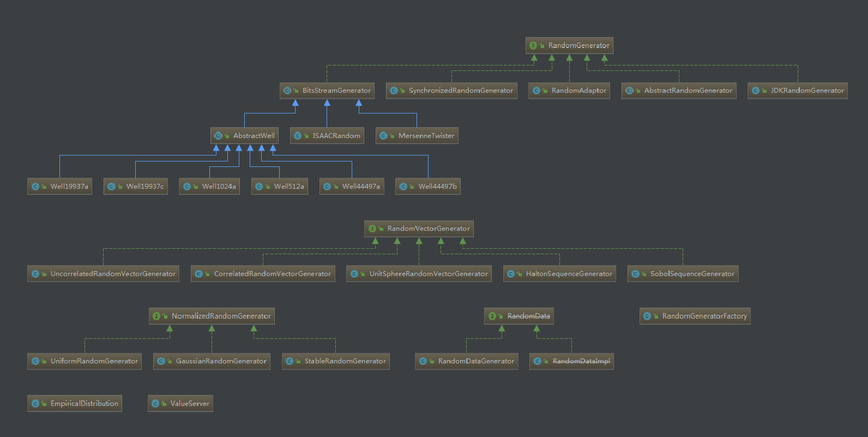
Task: Click the class icon on ValueServer
Action: pos(155,404)
